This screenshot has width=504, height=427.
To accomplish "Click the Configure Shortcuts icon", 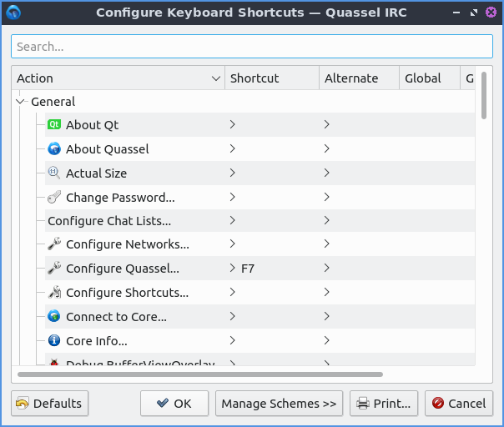I will [54, 293].
